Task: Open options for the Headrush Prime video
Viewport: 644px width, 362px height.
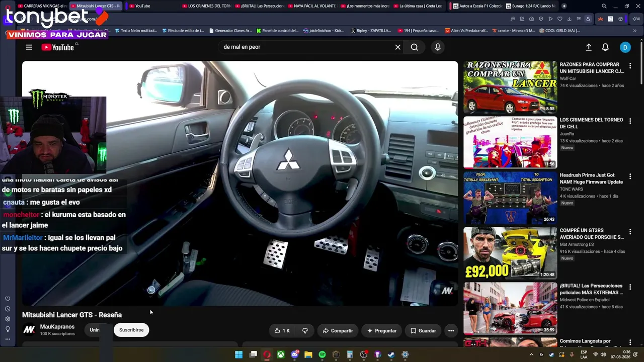Action: click(630, 176)
